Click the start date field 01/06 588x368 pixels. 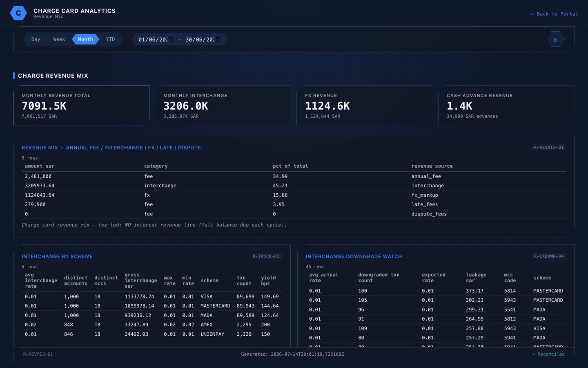156,40
